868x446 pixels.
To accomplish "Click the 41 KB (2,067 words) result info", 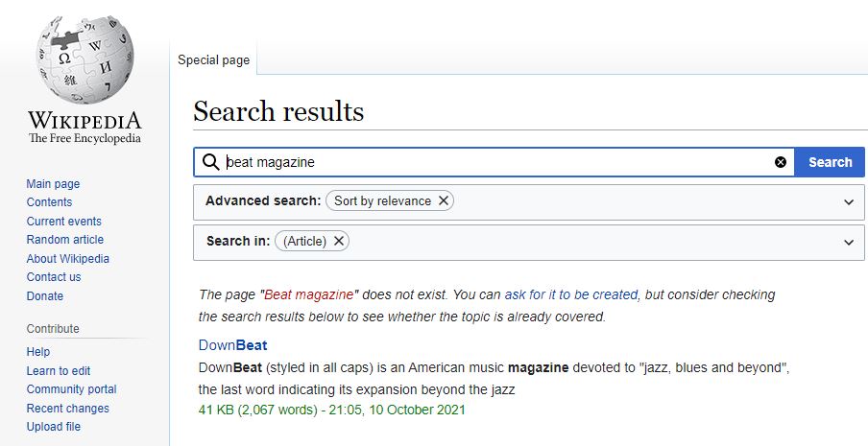I will [332, 410].
